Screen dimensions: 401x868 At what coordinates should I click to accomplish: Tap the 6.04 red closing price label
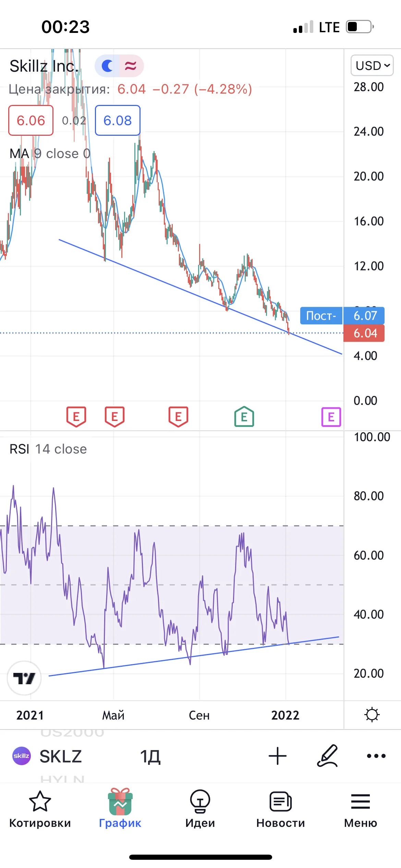point(364,333)
